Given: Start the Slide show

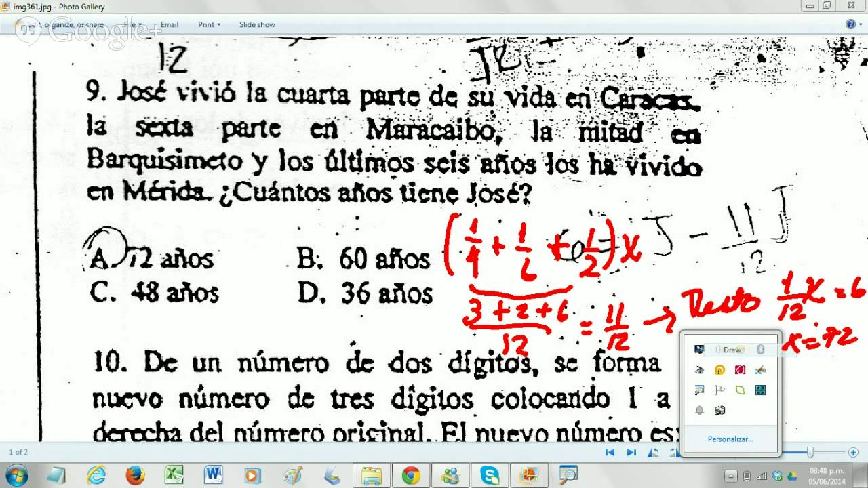Looking at the screenshot, I should coord(257,24).
